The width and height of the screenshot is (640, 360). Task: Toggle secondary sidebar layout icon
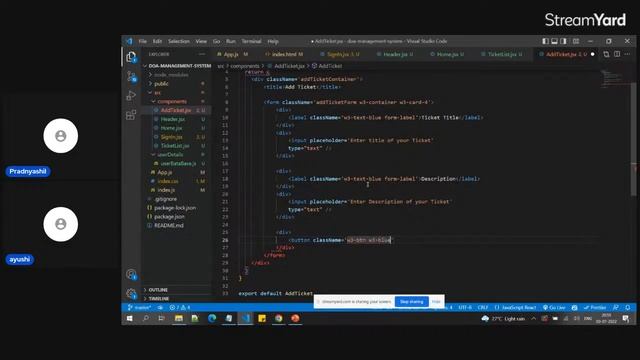tap(564, 41)
